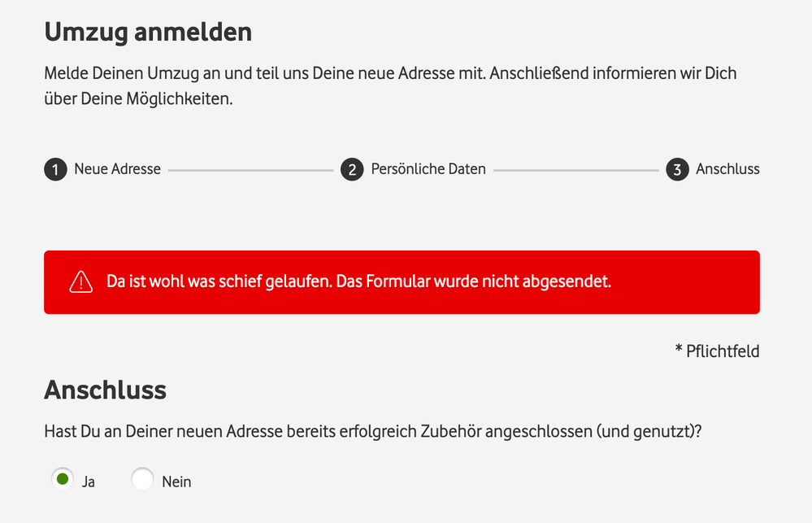This screenshot has height=523, width=812.
Task: Click the step 3 circle icon
Action: click(x=677, y=170)
